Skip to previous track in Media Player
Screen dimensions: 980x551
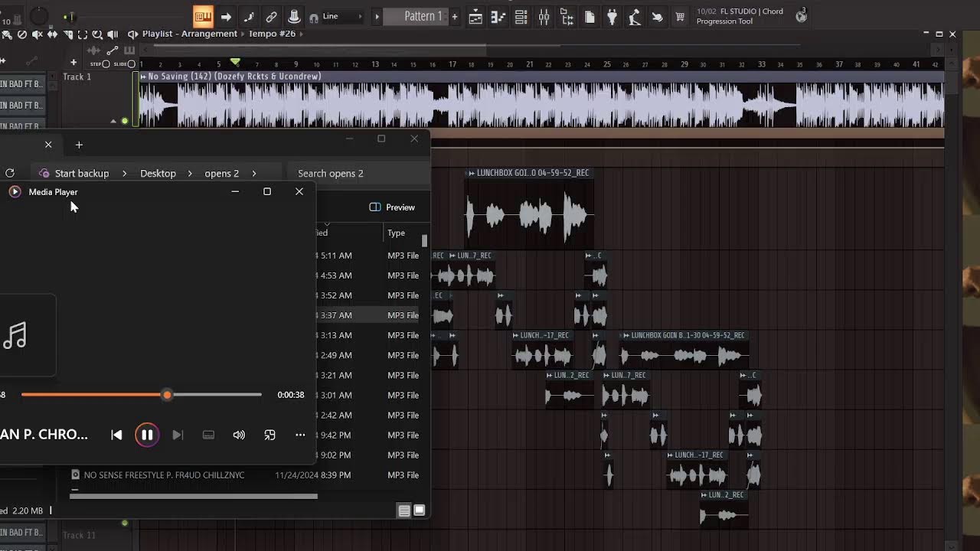click(x=116, y=435)
